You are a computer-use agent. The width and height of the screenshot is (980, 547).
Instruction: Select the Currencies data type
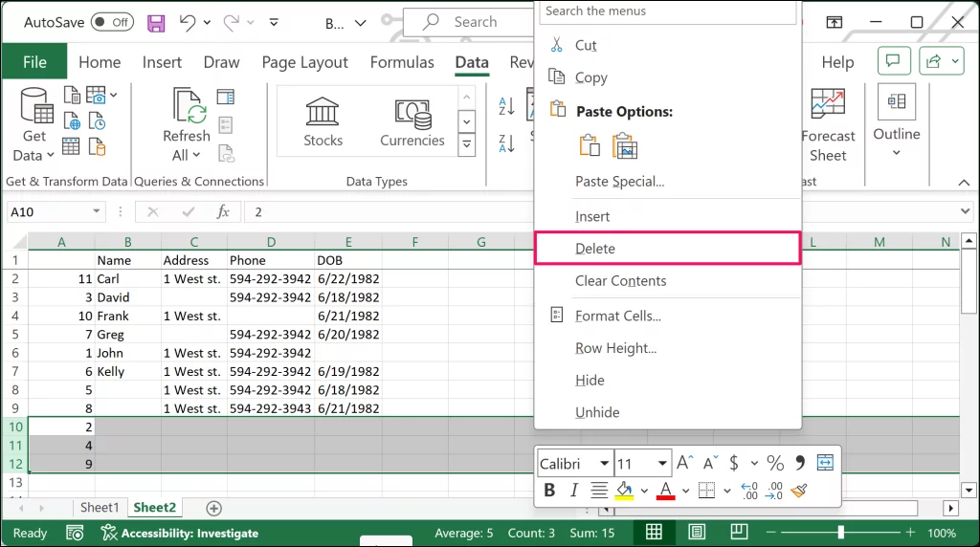click(412, 122)
